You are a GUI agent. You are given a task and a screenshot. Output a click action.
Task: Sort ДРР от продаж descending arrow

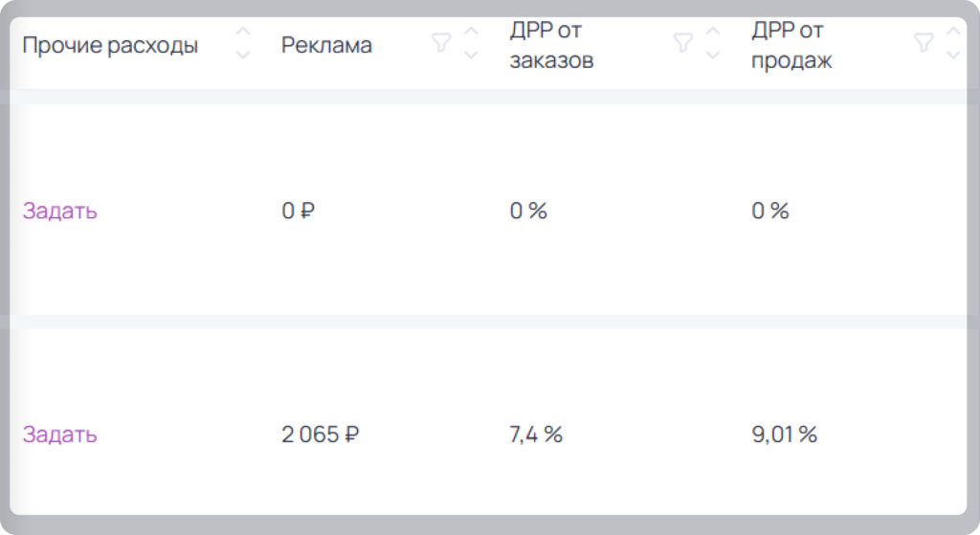953,55
